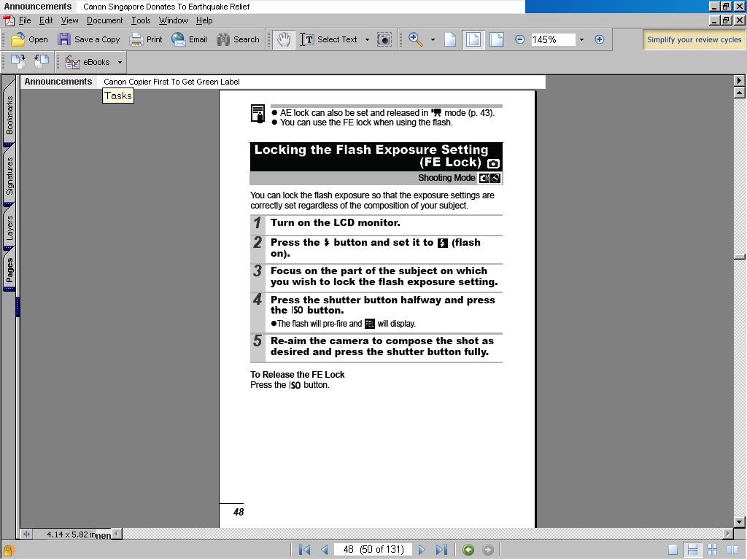Click the vertical scrollbar thumb
Viewport: 747px width, 560px height.
[x=740, y=257]
